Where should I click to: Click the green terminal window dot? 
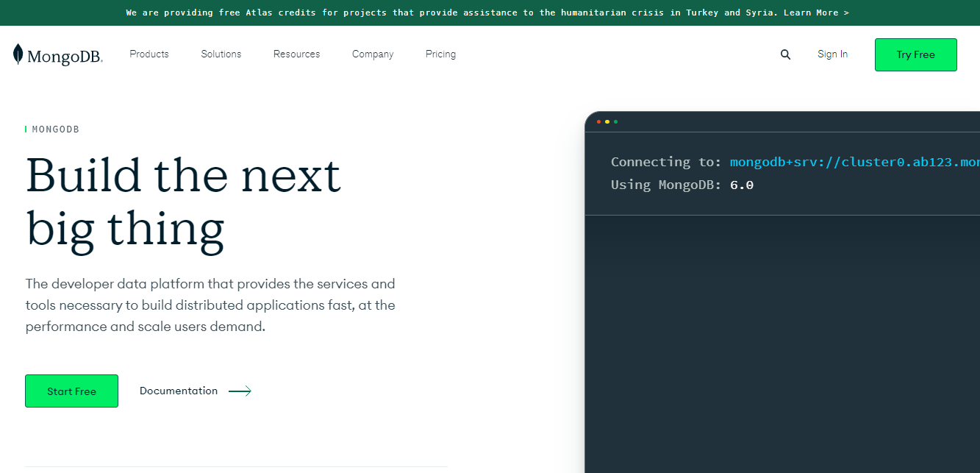tap(615, 122)
